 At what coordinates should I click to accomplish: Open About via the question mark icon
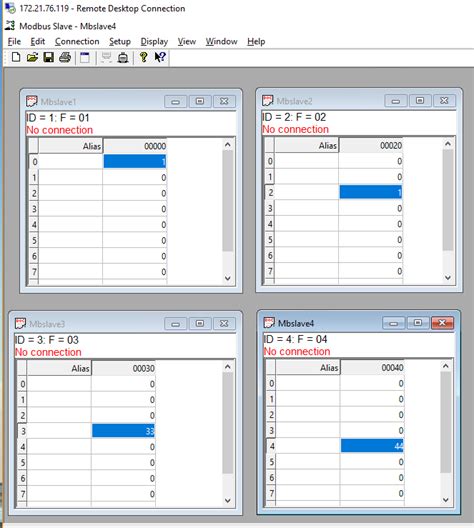143,58
